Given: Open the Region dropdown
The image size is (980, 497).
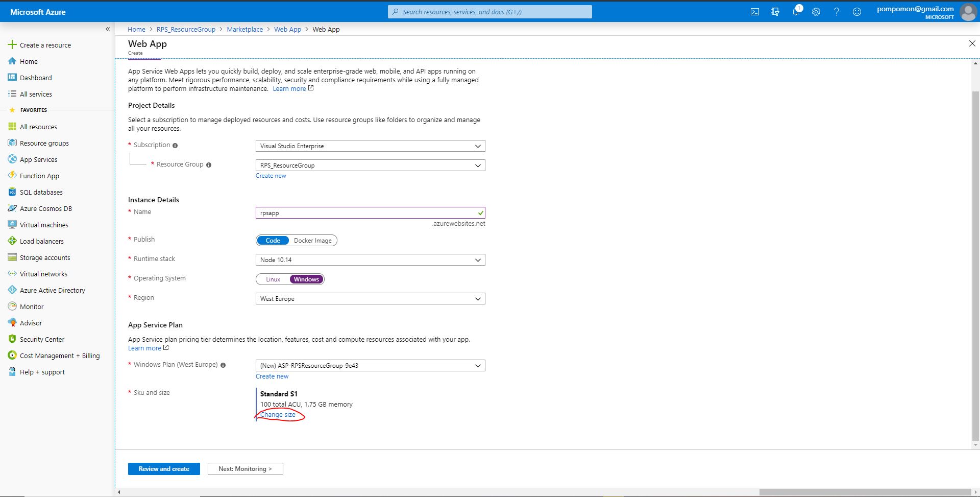Looking at the screenshot, I should point(370,299).
